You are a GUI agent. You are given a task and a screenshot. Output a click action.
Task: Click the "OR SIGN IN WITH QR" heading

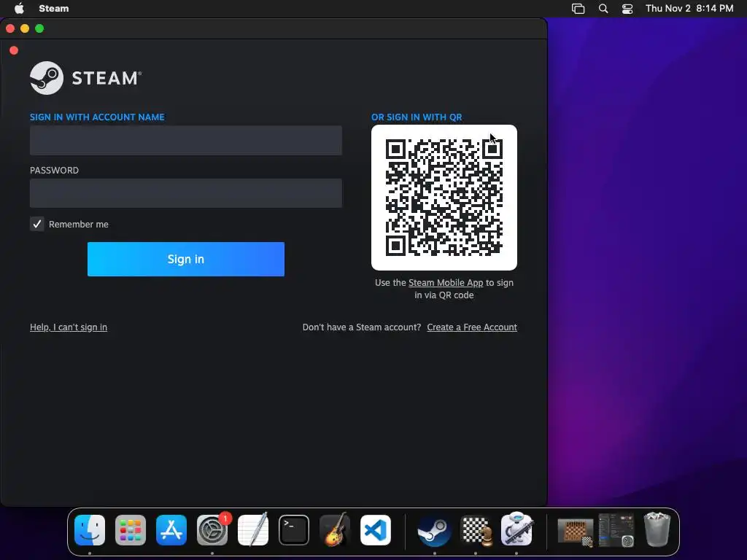click(x=417, y=117)
